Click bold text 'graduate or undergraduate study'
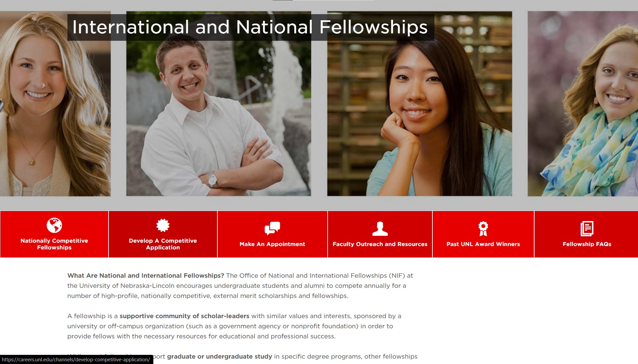Image resolution: width=638 pixels, height=364 pixels. (x=219, y=357)
